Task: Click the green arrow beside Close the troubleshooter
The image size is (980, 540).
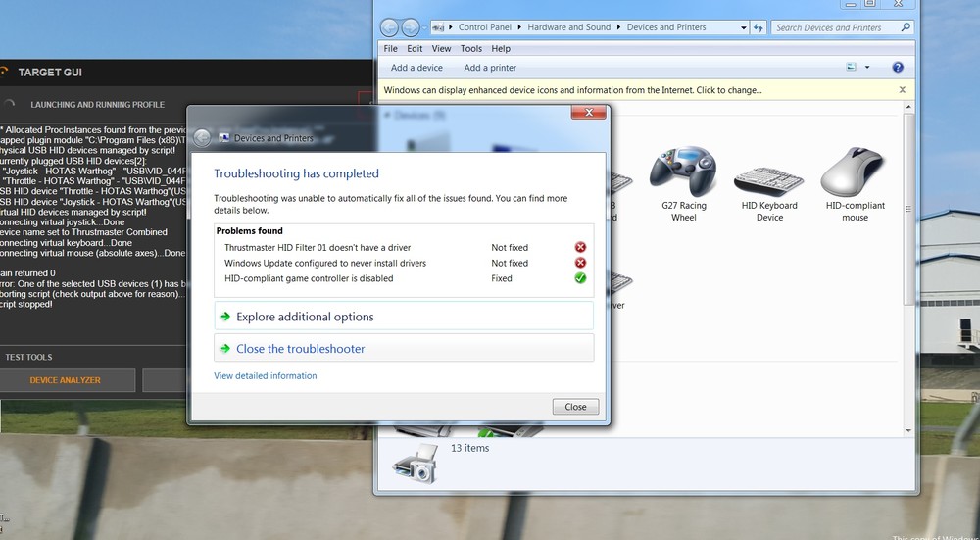Action: [225, 349]
